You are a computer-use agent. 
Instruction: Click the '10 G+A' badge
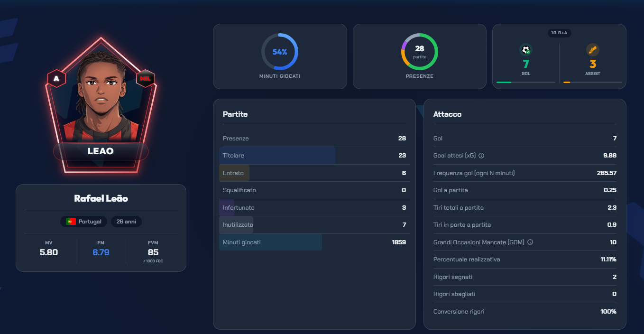coord(560,33)
